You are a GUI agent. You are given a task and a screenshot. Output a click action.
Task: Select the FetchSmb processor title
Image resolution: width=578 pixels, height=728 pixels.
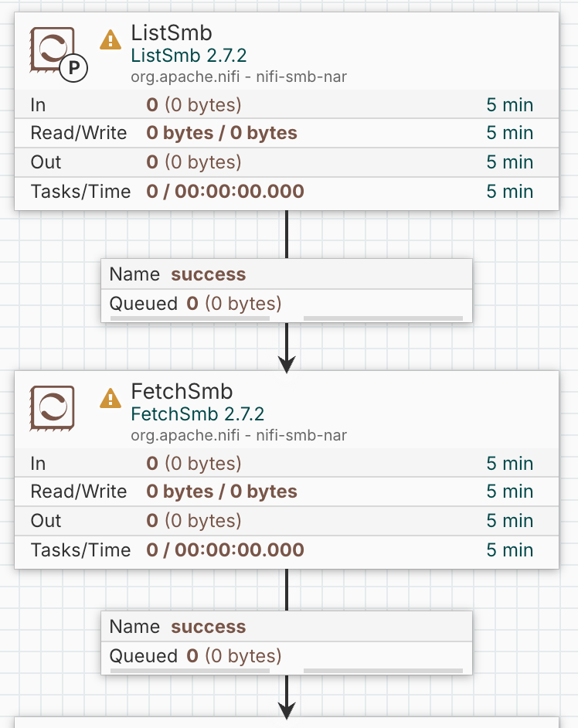[x=182, y=391]
